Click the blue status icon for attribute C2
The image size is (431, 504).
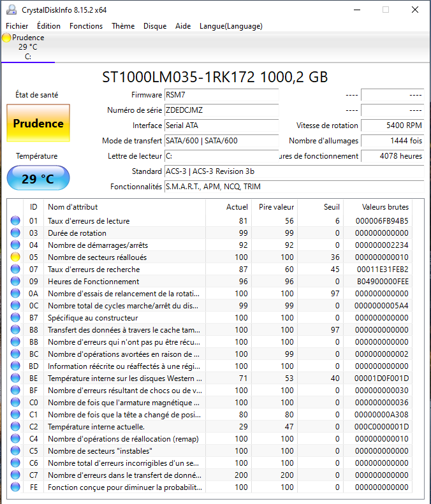(x=15, y=427)
